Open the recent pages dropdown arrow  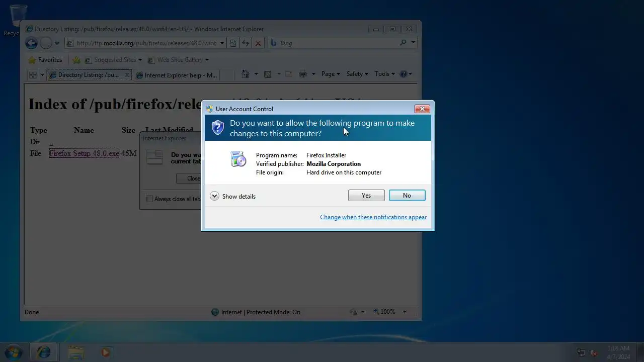pyautogui.click(x=57, y=43)
